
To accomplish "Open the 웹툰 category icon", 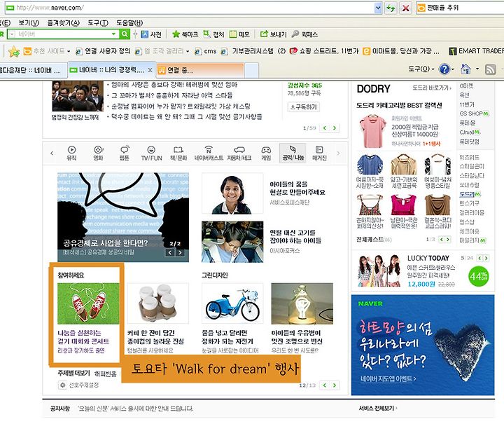I will coord(125,149).
